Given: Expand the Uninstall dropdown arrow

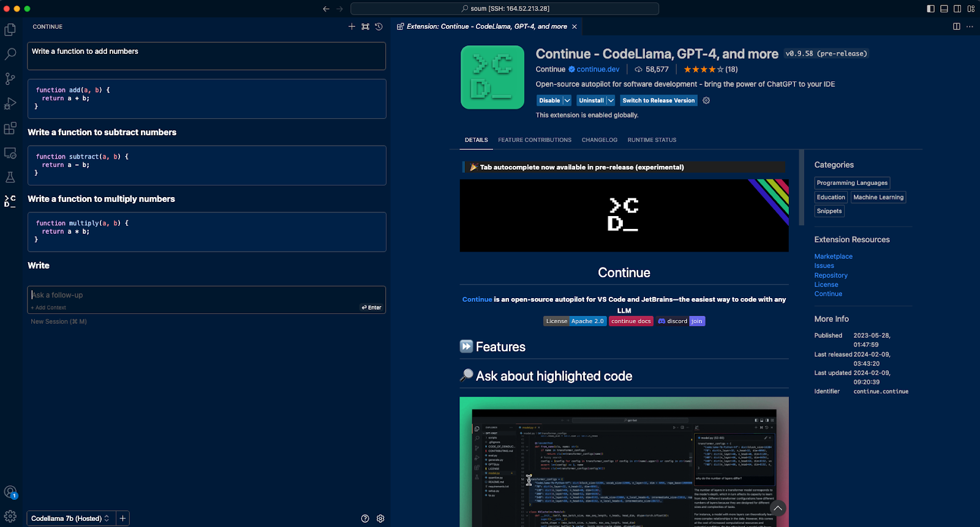Looking at the screenshot, I should click(611, 100).
